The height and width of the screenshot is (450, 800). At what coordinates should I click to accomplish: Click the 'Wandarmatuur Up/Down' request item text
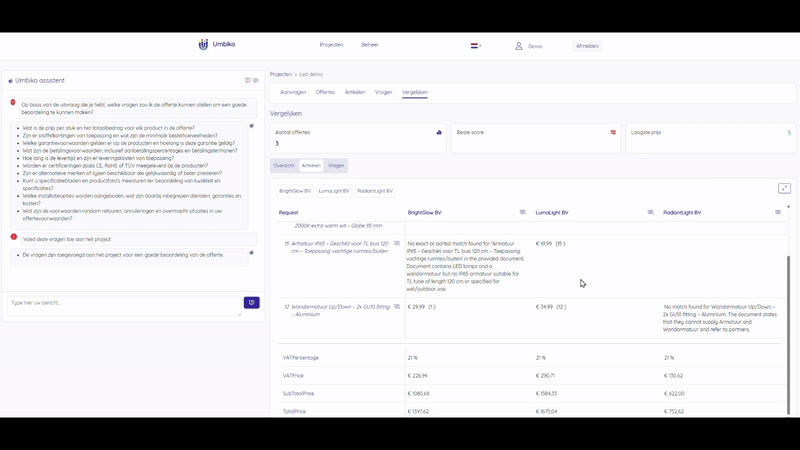pos(339,311)
